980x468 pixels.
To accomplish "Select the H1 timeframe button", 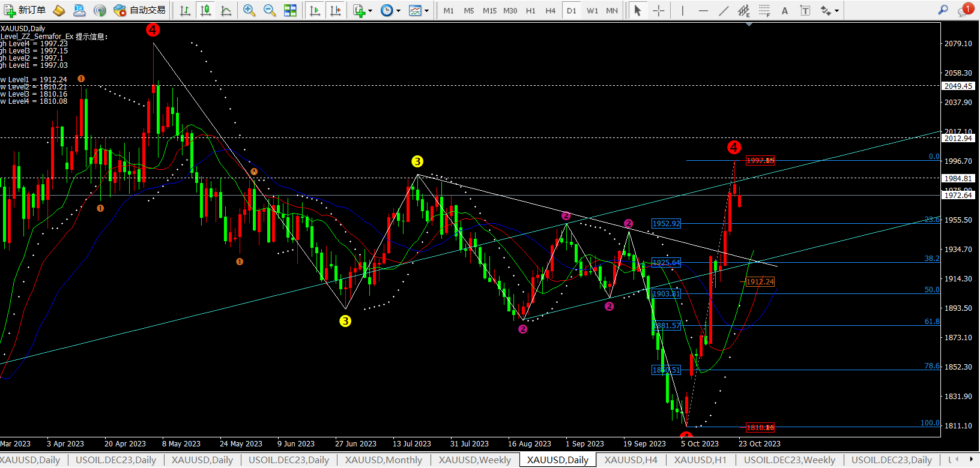I will click(530, 11).
